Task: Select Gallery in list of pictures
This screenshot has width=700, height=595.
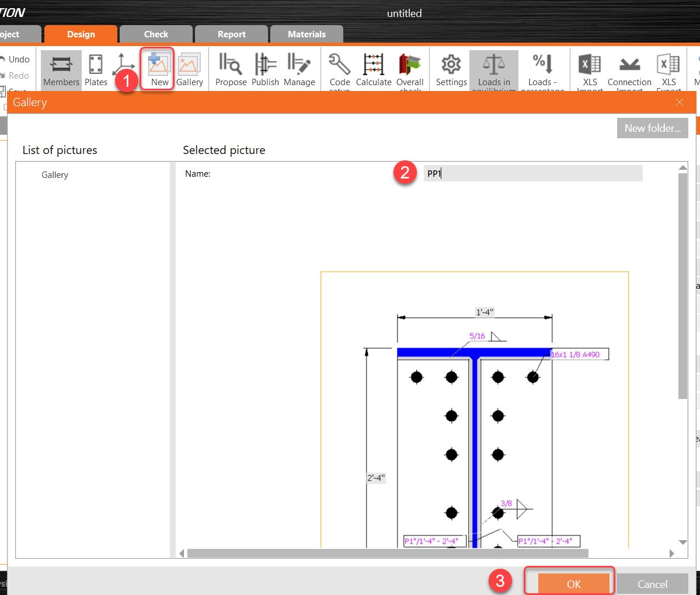Action: pyautogui.click(x=55, y=175)
